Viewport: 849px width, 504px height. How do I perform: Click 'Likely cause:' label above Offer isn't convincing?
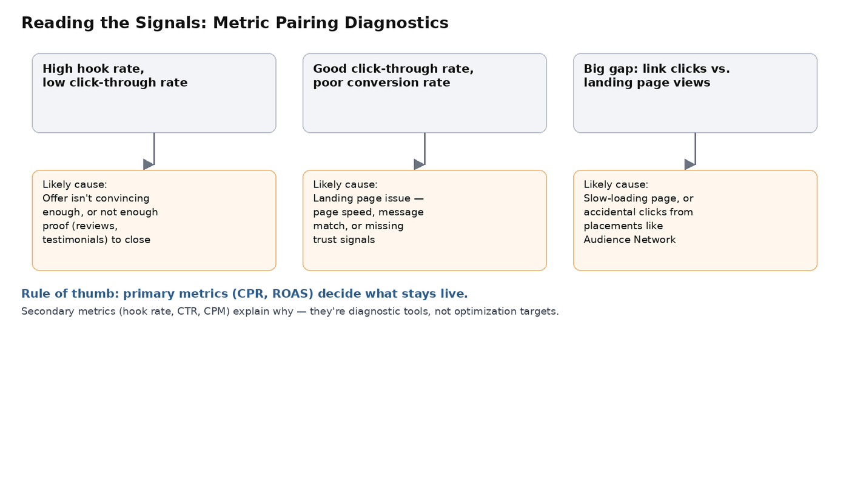(75, 184)
